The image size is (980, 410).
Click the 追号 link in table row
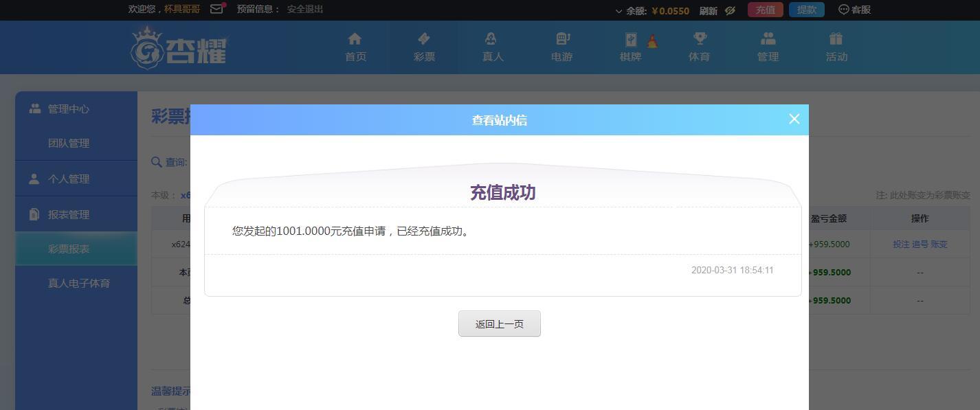click(x=920, y=244)
